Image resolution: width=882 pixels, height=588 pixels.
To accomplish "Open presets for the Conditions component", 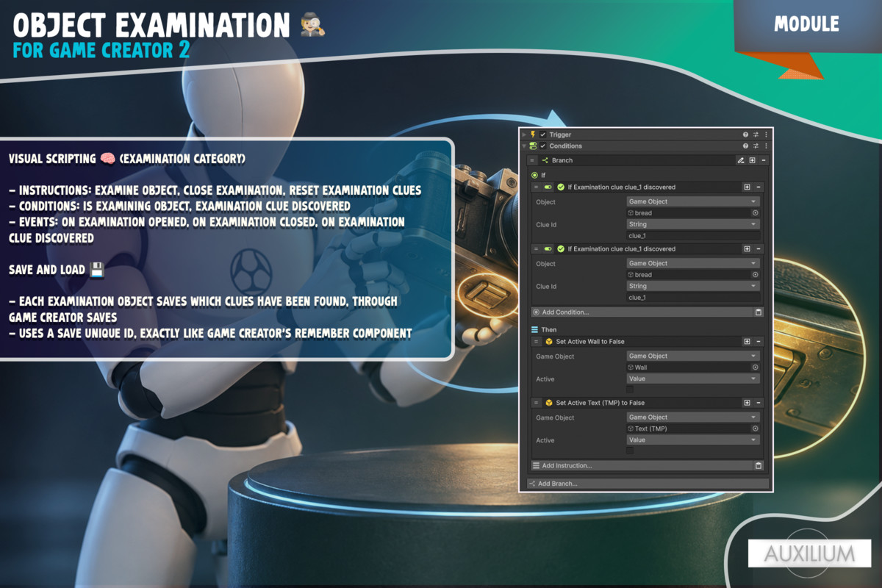I will [756, 146].
